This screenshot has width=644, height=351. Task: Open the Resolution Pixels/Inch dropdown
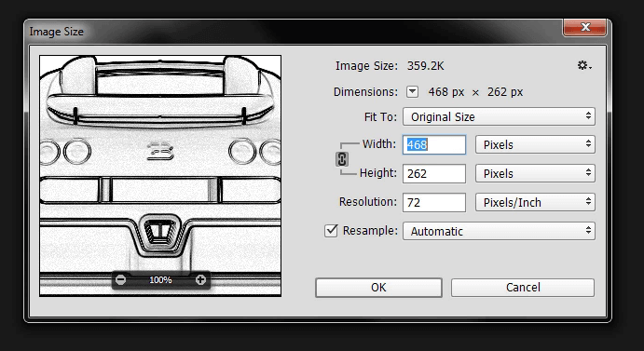(x=535, y=202)
